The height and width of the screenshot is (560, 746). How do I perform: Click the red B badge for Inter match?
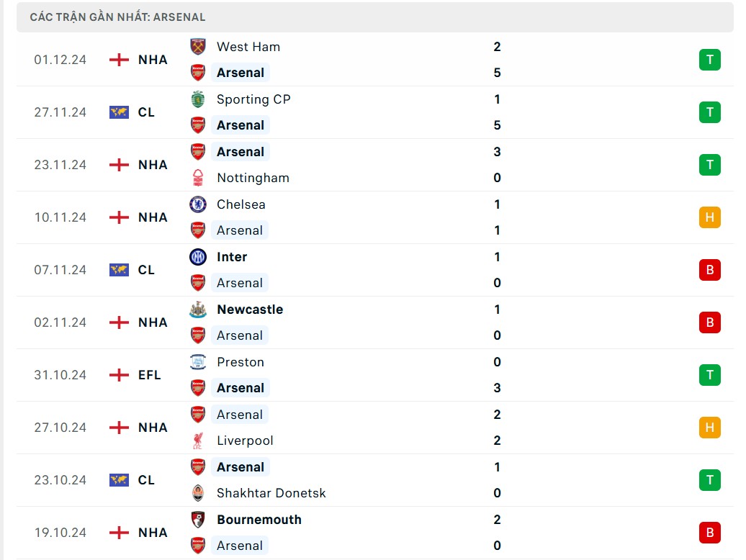pyautogui.click(x=709, y=270)
